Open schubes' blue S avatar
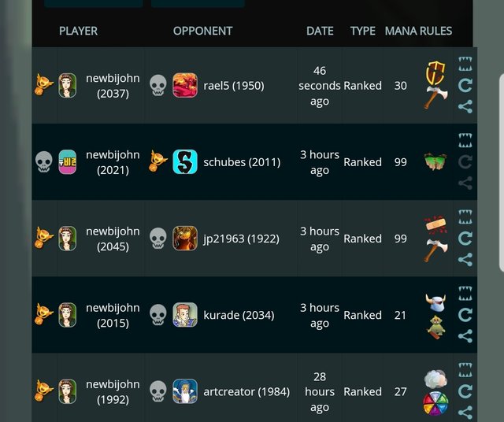The image size is (504, 422). coord(185,162)
